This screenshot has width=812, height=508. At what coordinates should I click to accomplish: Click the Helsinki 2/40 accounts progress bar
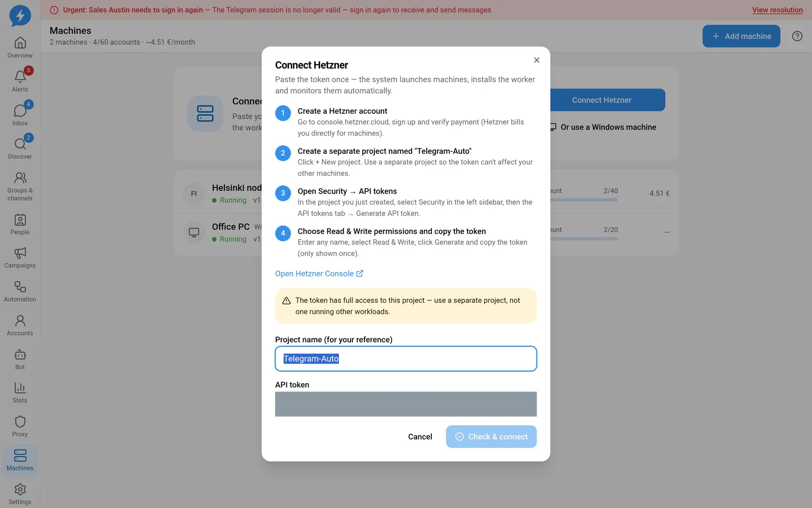[584, 200]
